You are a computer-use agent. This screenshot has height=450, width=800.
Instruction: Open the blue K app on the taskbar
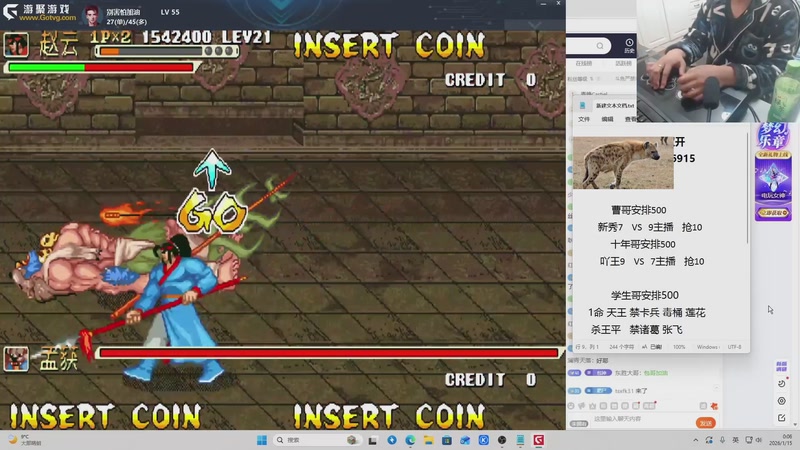coord(484,440)
